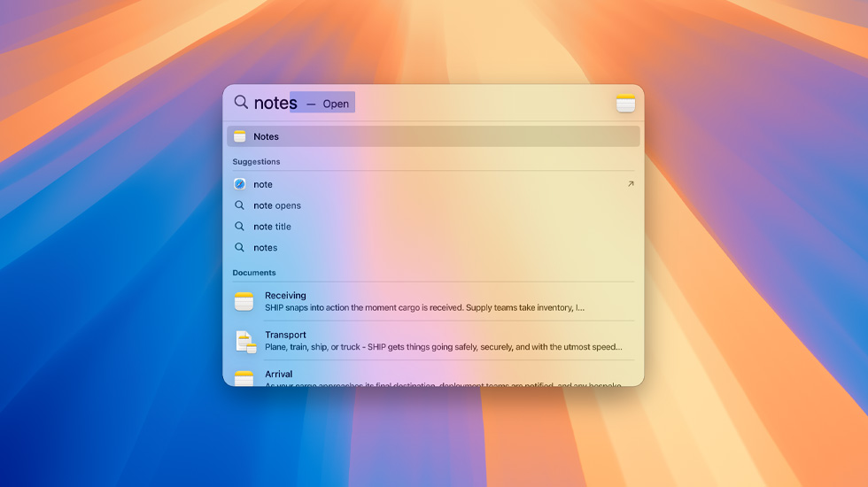Open the Receiving document title
Image resolution: width=868 pixels, height=487 pixels.
pyautogui.click(x=285, y=296)
